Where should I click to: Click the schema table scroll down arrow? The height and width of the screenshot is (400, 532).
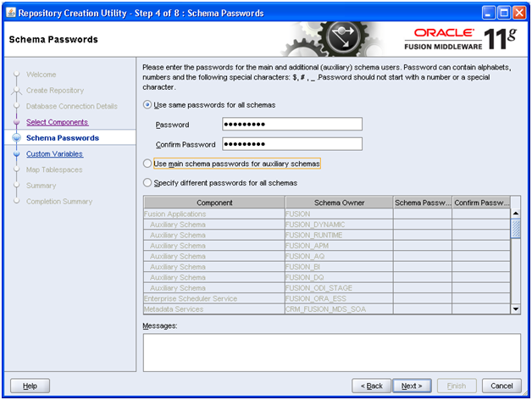pyautogui.click(x=516, y=309)
